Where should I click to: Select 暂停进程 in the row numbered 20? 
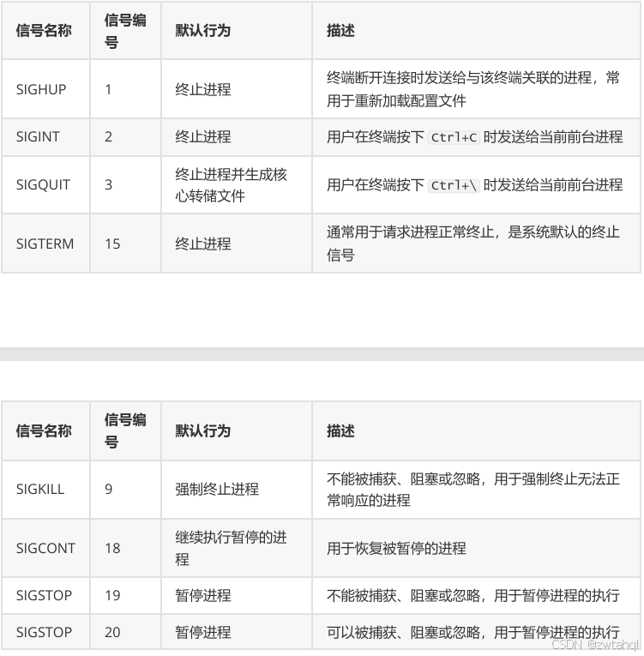(x=203, y=632)
